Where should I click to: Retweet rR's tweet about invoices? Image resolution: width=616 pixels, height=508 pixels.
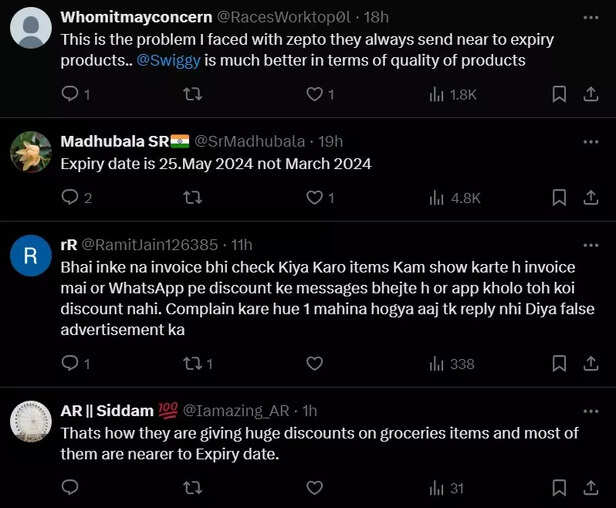point(193,364)
